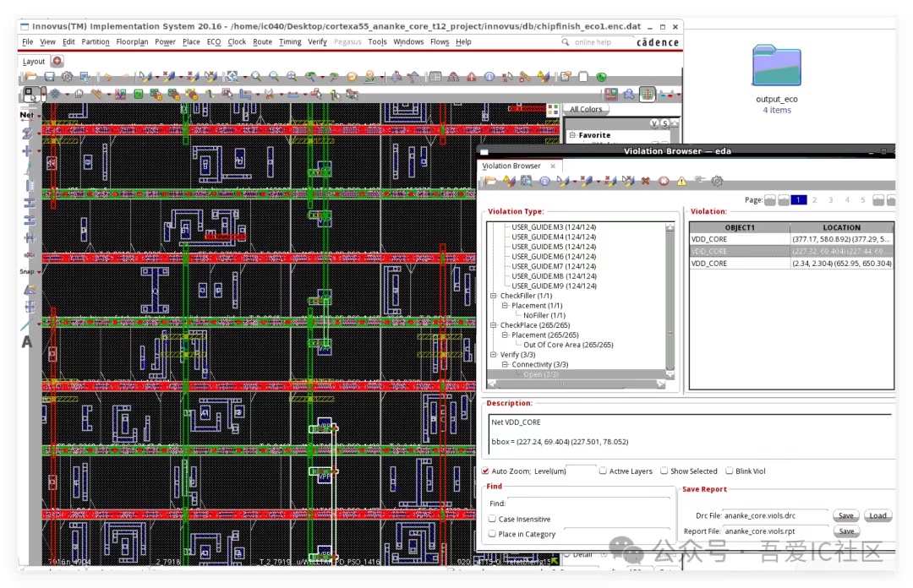Toggle the V visibility column header
The width and height of the screenshot is (913, 588).
coord(654,123)
